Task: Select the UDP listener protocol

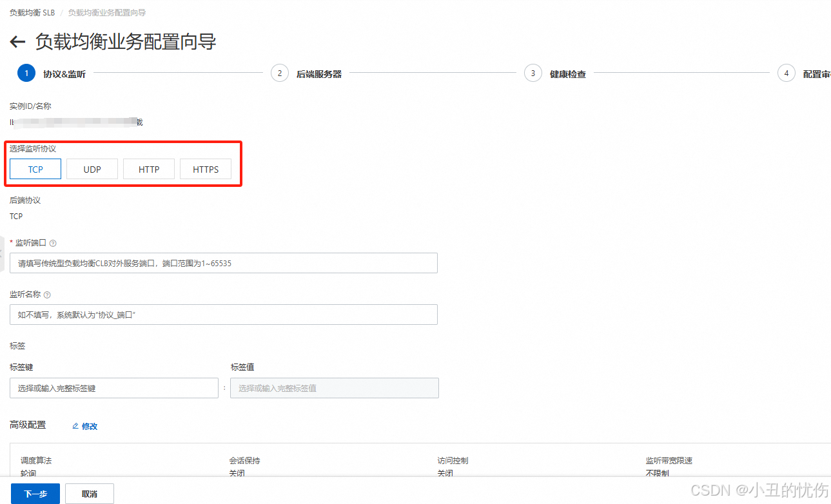Action: click(x=92, y=170)
